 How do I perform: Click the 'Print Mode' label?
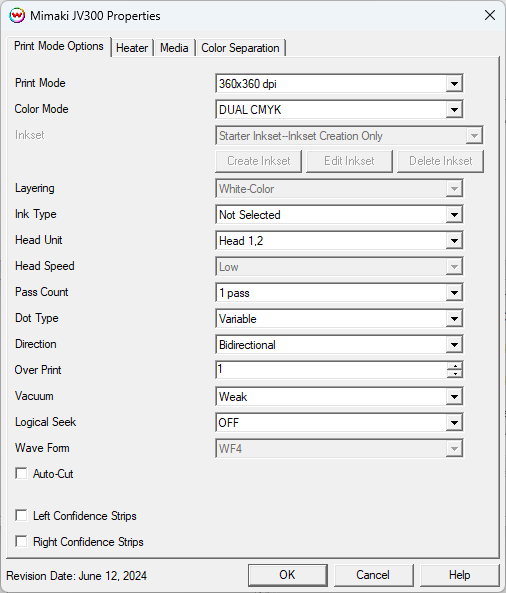point(40,83)
